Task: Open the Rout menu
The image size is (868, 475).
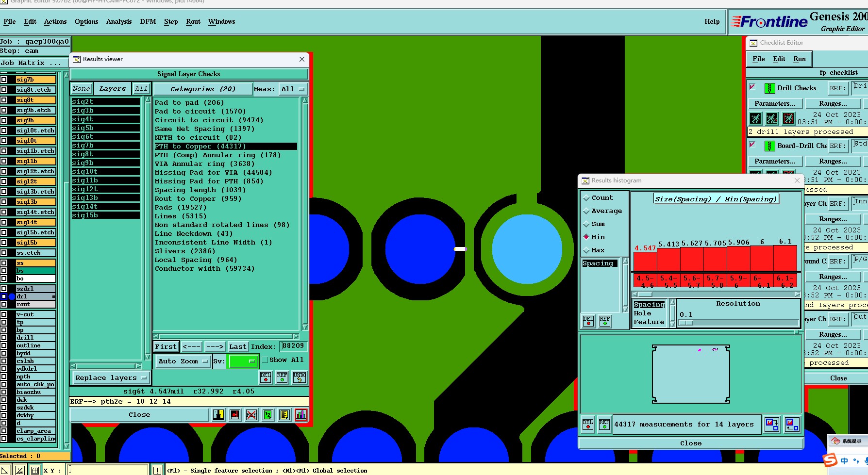Action: tap(193, 22)
